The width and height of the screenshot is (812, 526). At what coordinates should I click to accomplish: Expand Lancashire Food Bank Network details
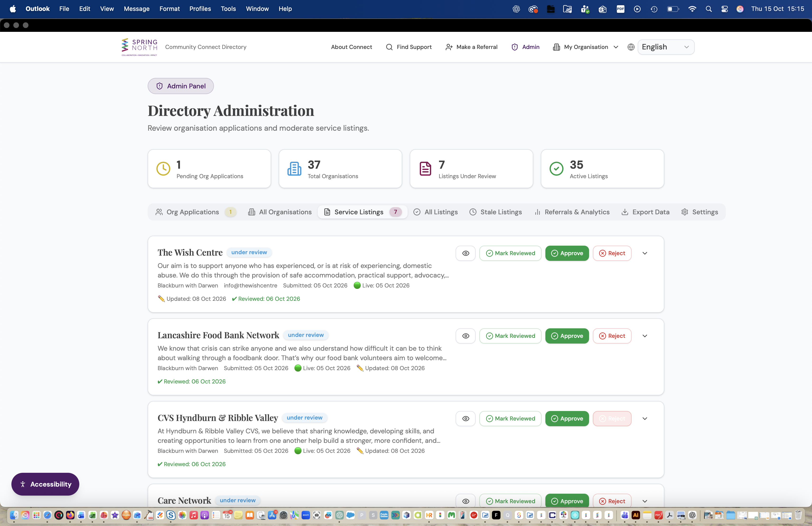(644, 336)
